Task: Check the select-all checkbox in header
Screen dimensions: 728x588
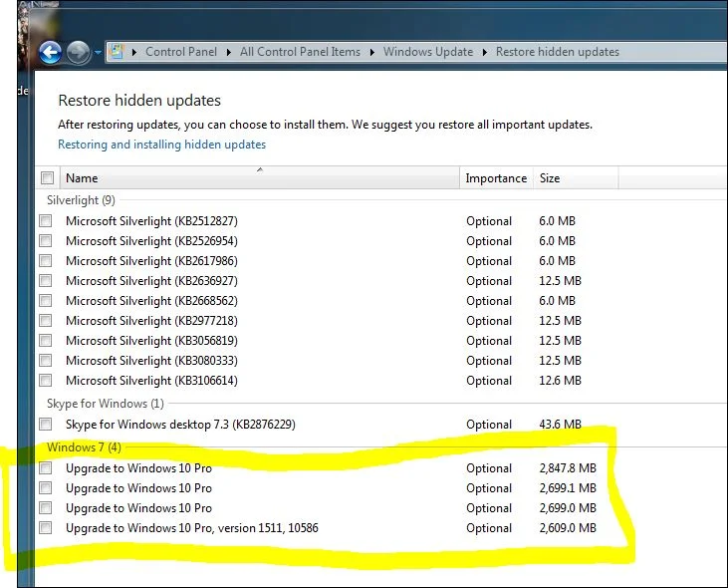Action: [x=48, y=177]
